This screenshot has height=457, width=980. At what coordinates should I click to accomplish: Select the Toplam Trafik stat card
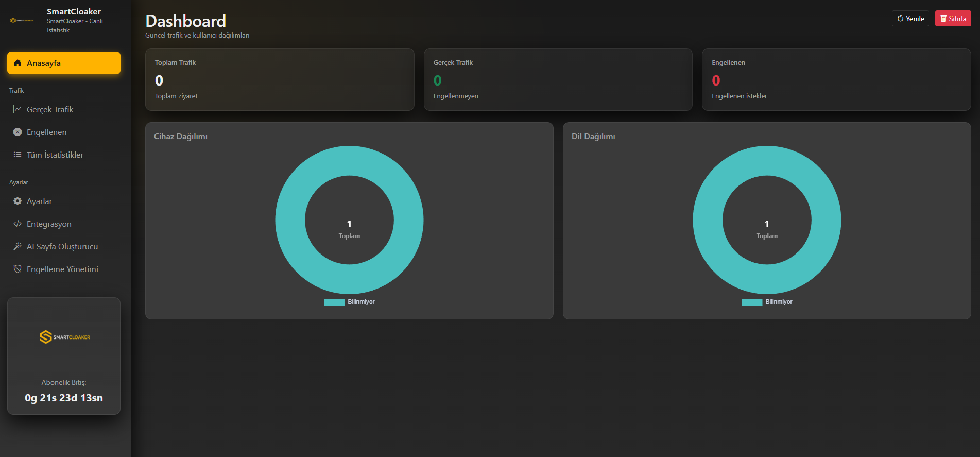coord(280,79)
